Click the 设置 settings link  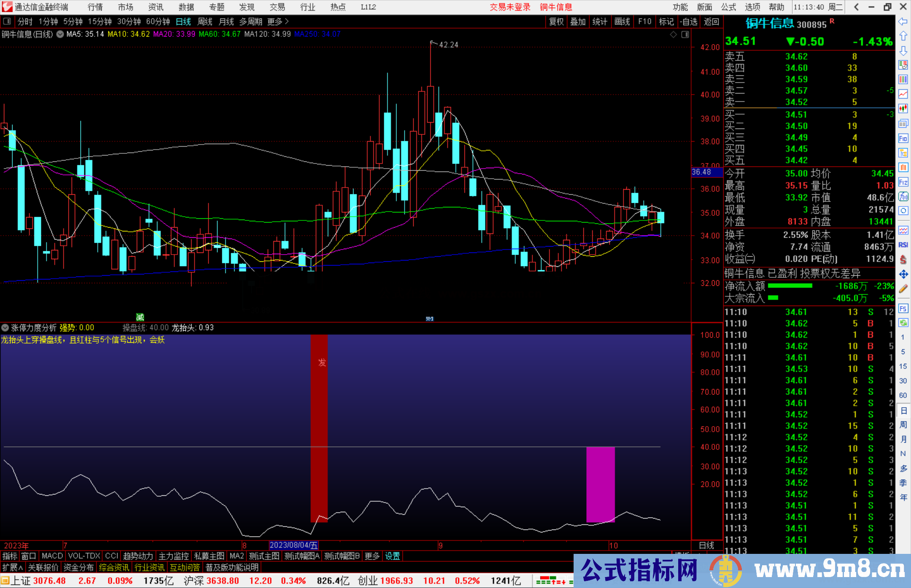pos(392,556)
